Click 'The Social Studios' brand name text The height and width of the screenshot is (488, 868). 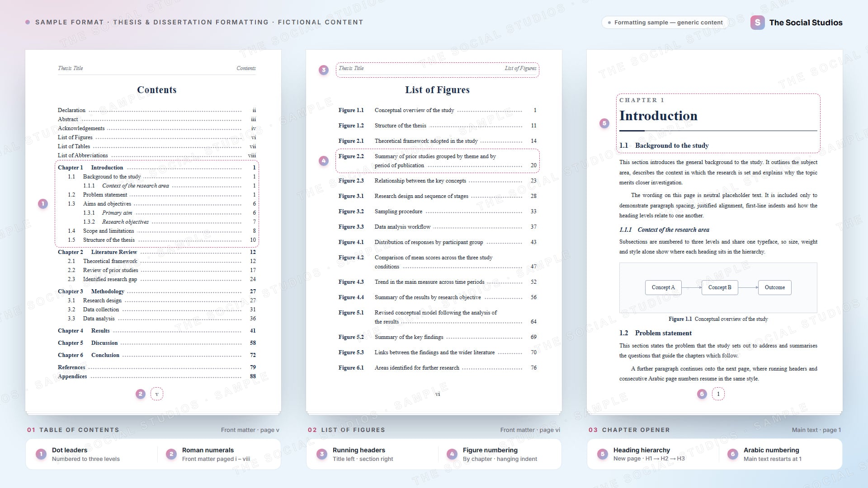tap(806, 23)
